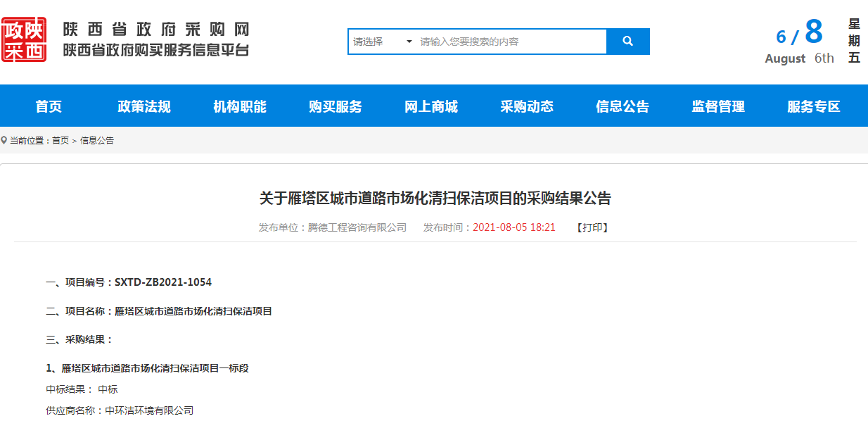Screen dimensions: 868x421
Task: Click the location pin icon in breadcrumb
Action: point(4,140)
